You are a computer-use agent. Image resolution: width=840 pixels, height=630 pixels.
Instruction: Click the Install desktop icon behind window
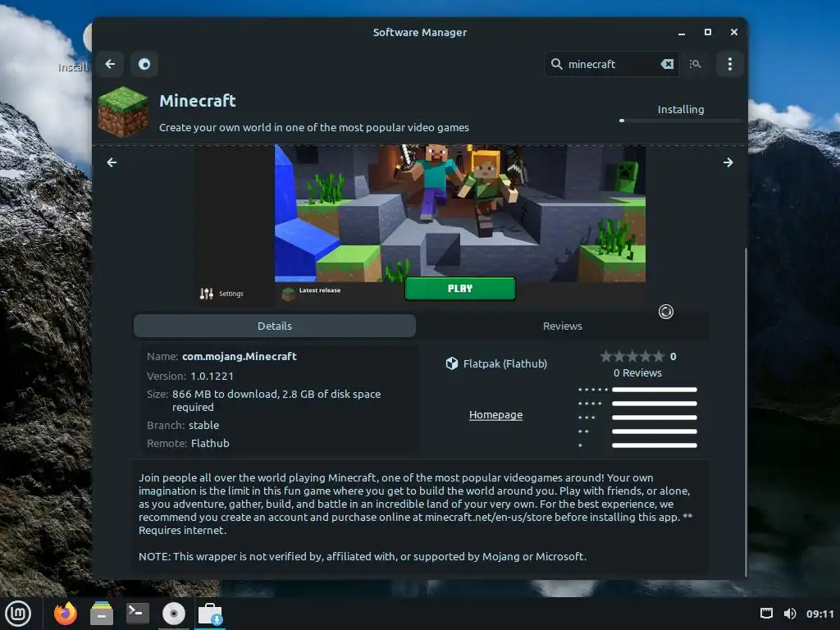click(x=73, y=67)
